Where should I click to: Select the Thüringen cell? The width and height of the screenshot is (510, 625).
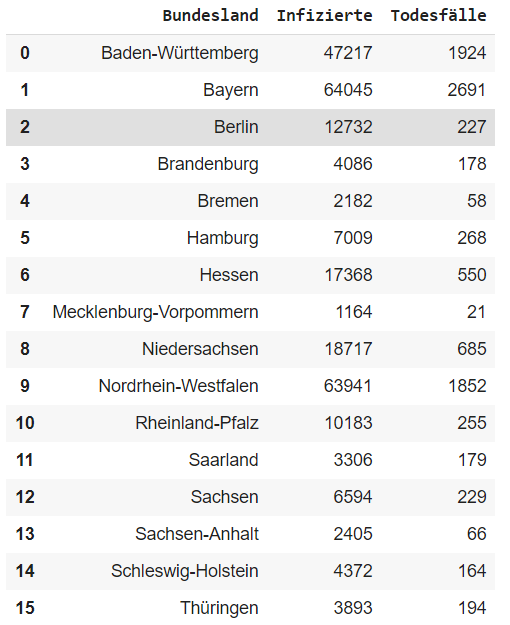[x=219, y=608]
